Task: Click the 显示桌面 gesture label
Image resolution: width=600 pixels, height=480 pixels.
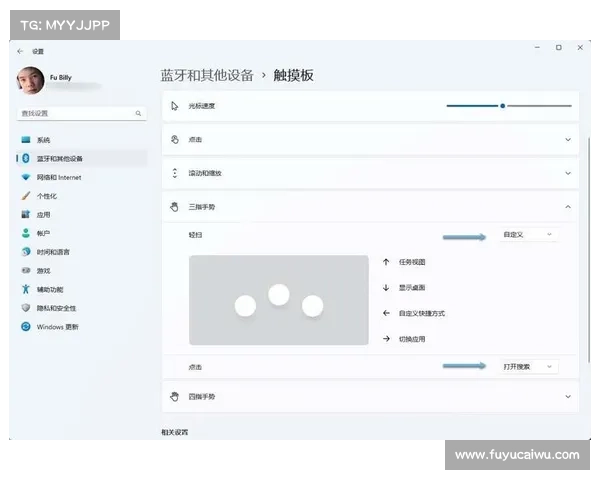Action: click(412, 288)
